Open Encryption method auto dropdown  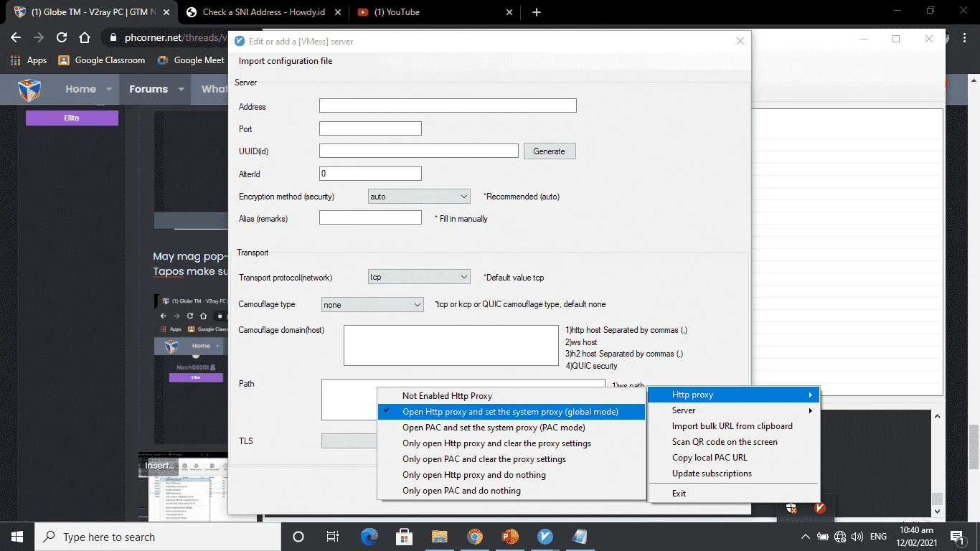click(x=419, y=196)
